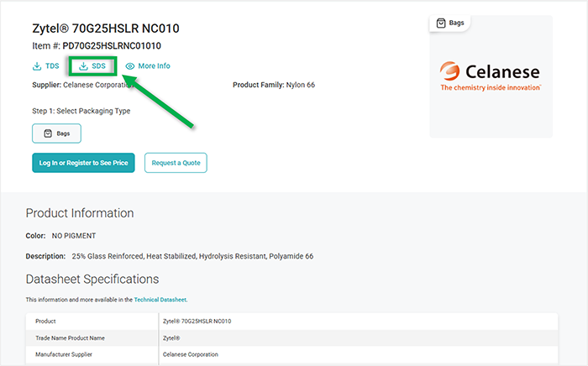Click the Product Information heading
This screenshot has height=366, width=588.
(x=80, y=212)
